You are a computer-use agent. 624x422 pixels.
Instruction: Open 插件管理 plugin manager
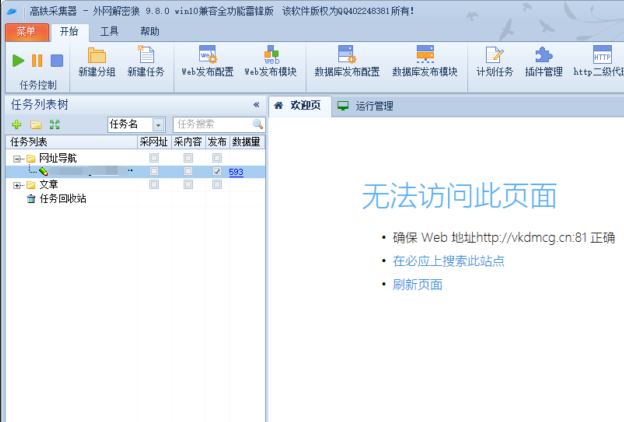544,61
